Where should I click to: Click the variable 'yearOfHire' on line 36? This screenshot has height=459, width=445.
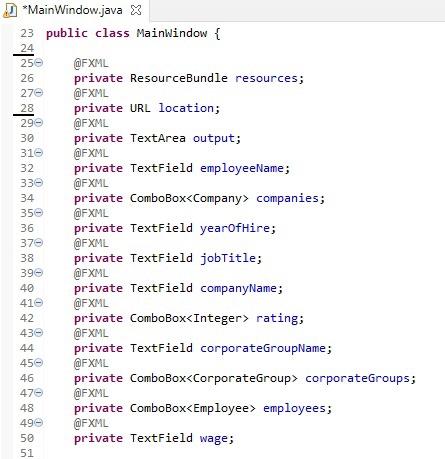(x=235, y=228)
